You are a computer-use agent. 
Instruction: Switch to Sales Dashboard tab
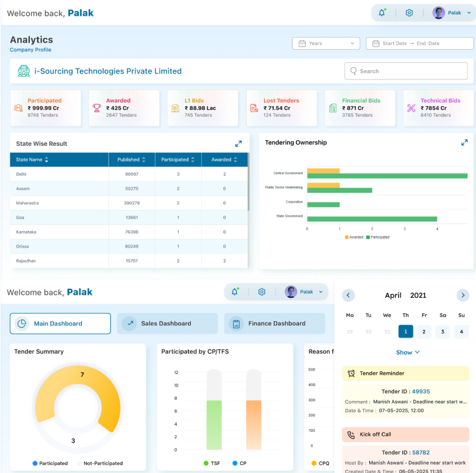[x=167, y=324]
